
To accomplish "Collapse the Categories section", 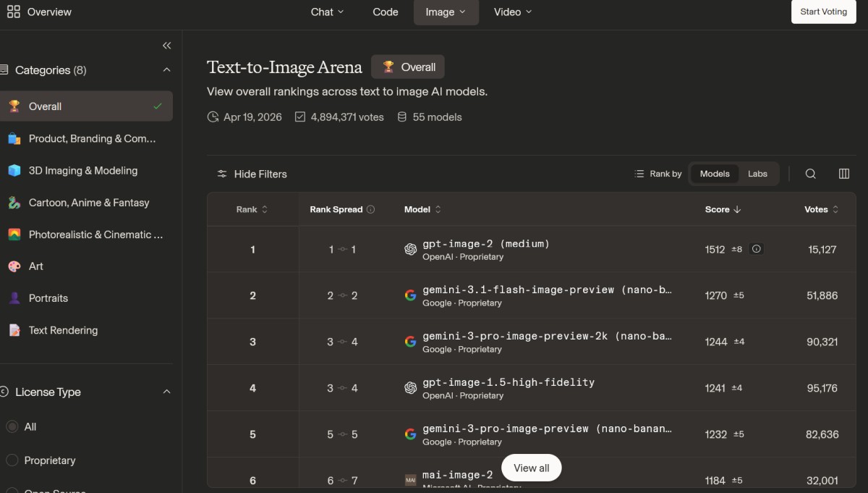I will tap(166, 70).
